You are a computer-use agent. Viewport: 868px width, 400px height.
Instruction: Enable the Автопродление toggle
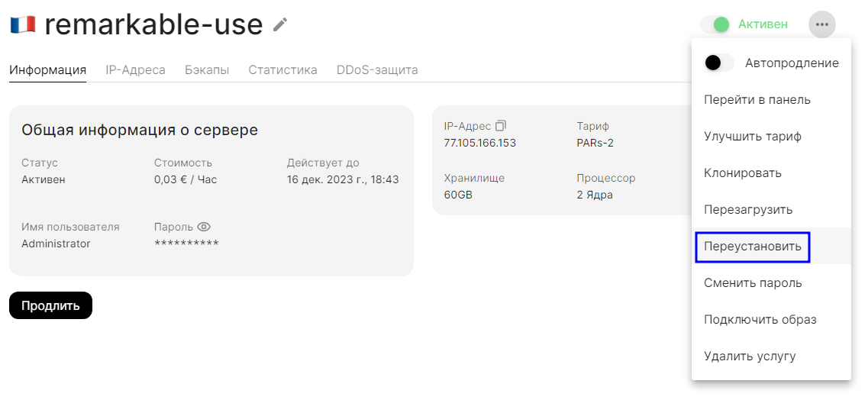[x=718, y=63]
